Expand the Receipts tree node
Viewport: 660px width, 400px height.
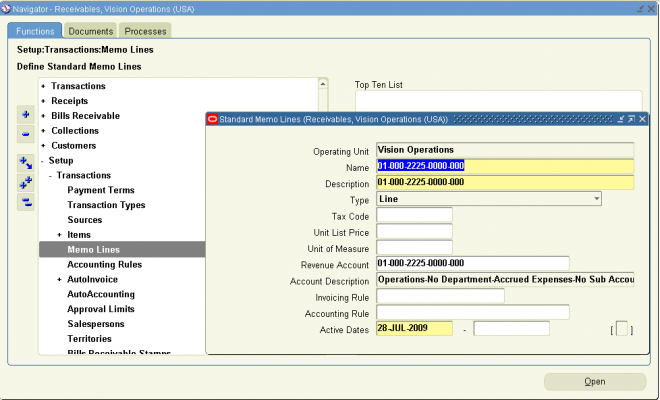(x=43, y=101)
